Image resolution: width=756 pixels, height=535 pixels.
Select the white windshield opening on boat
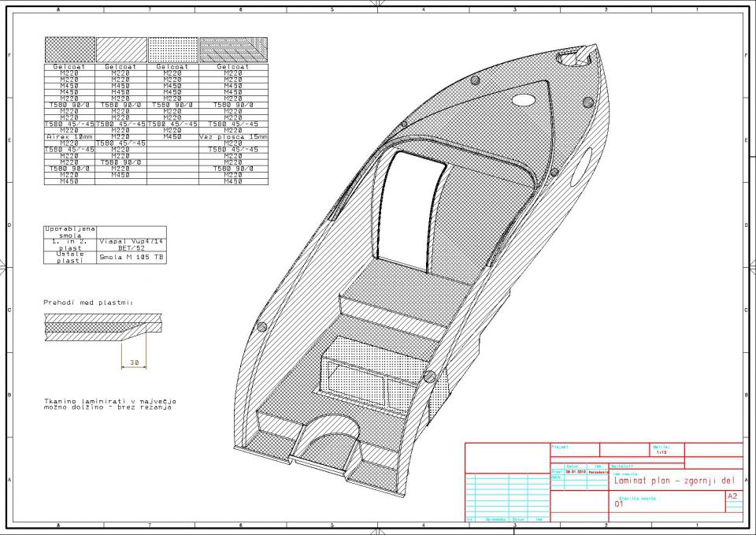coord(412,211)
